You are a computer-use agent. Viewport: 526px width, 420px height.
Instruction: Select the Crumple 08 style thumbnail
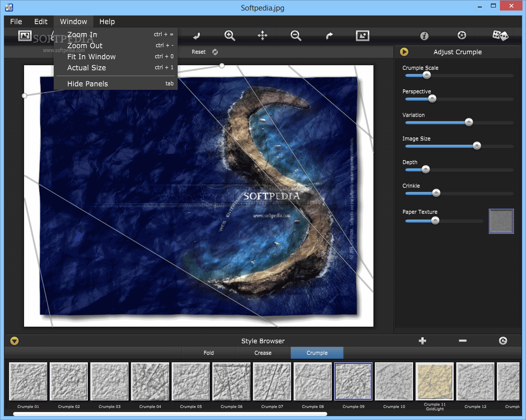point(313,381)
